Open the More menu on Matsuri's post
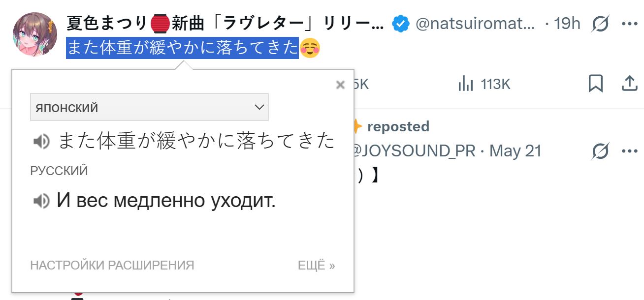The height and width of the screenshot is (300, 644). point(630,24)
